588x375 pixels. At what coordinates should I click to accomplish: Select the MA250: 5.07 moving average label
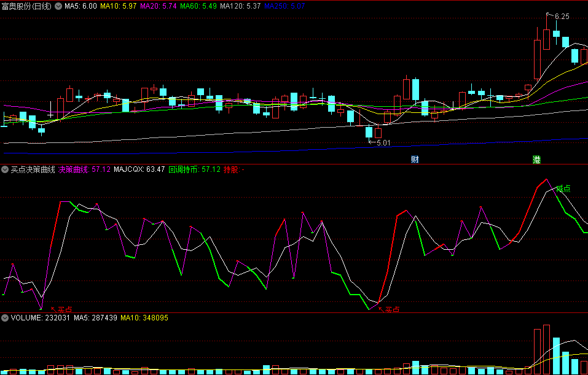tap(284, 6)
